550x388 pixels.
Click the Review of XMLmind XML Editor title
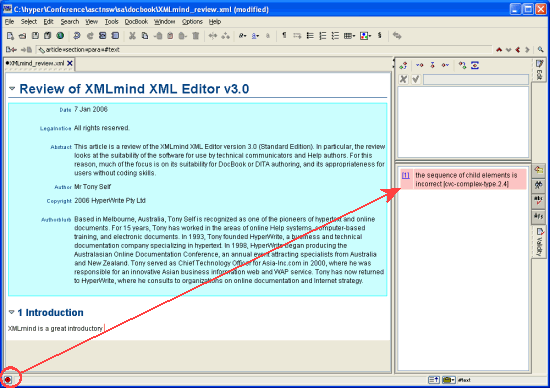[134, 89]
